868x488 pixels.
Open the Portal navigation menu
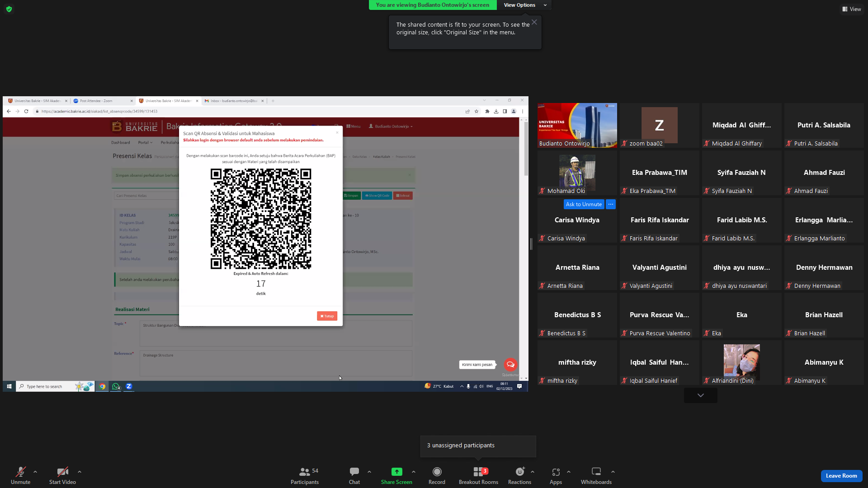point(145,142)
